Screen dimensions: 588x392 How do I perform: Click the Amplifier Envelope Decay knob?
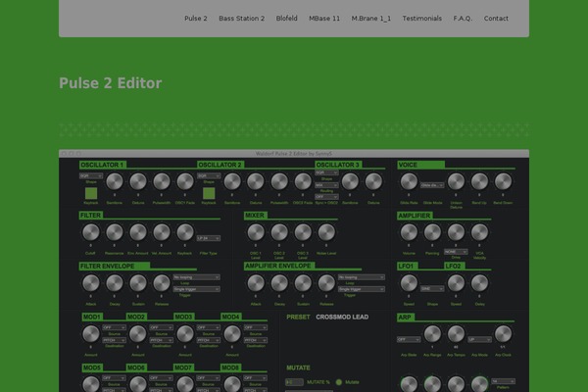[279, 283]
